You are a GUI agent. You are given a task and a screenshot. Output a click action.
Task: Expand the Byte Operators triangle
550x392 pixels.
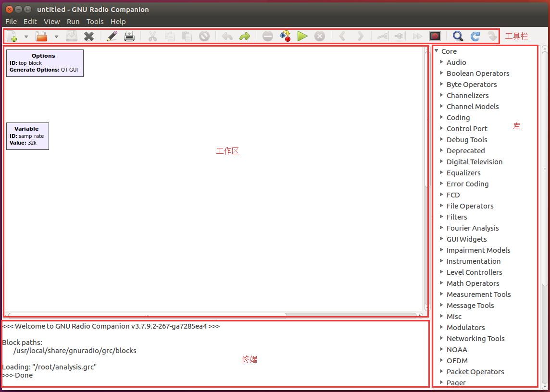point(441,84)
